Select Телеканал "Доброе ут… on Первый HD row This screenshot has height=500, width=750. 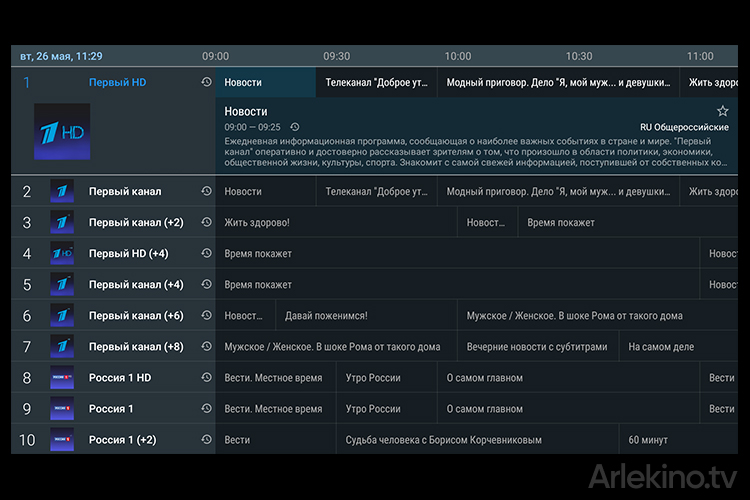[x=376, y=82]
